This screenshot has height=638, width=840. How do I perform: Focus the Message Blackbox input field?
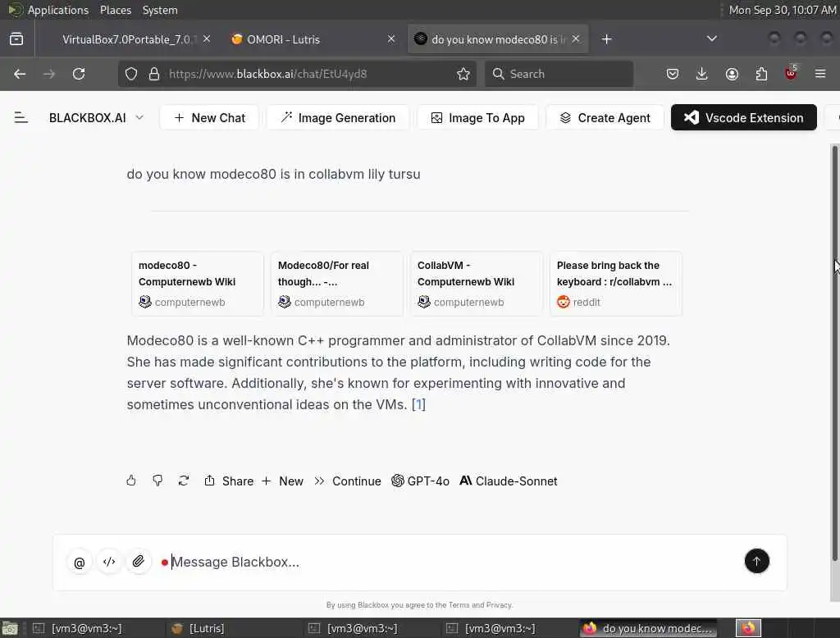tap(450, 562)
